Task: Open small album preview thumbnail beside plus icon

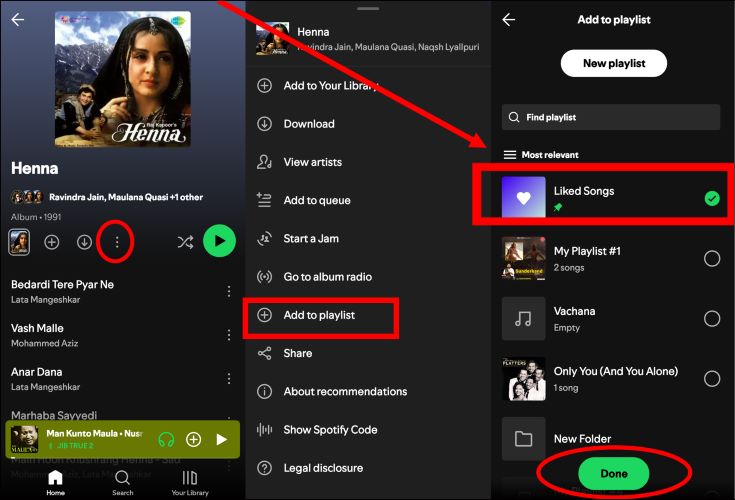Action: pyautogui.click(x=19, y=242)
